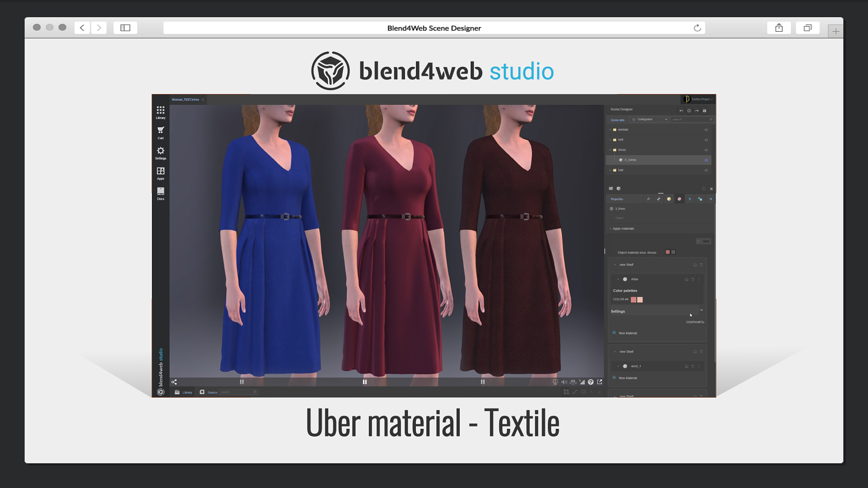This screenshot has height=488, width=868.
Task: Select the material sphere properties icon
Action: click(679, 199)
